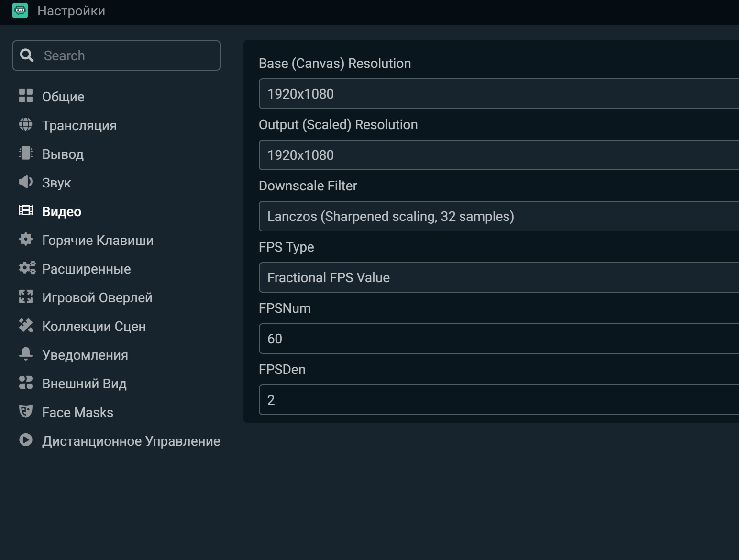Click the Вывод chip icon

[x=26, y=153]
